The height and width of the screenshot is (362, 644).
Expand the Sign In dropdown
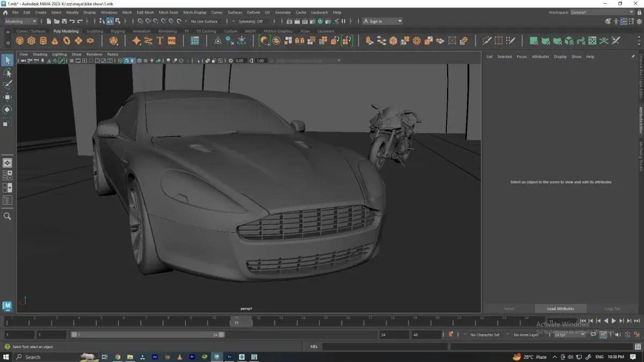(x=382, y=21)
